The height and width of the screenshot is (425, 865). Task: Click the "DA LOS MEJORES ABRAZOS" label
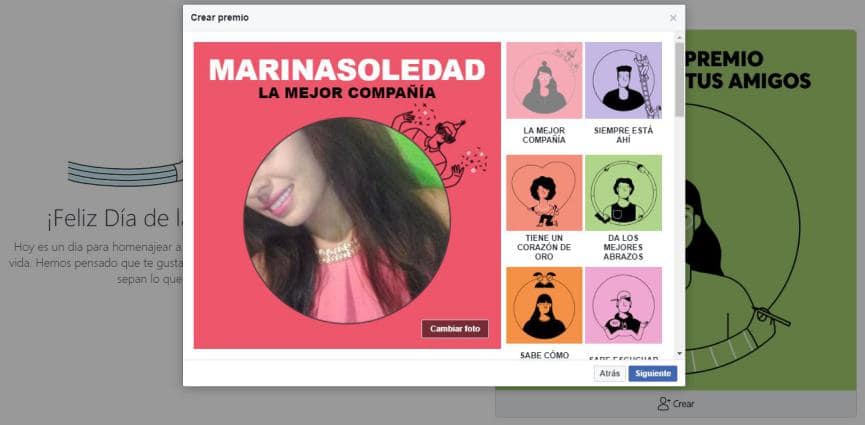pos(623,247)
